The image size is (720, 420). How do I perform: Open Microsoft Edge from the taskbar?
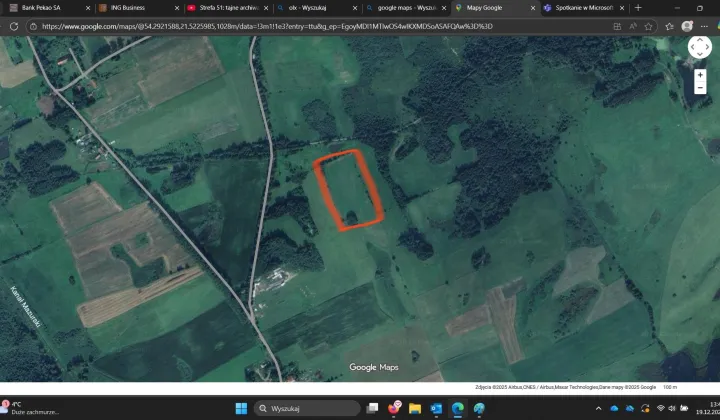pyautogui.click(x=458, y=408)
